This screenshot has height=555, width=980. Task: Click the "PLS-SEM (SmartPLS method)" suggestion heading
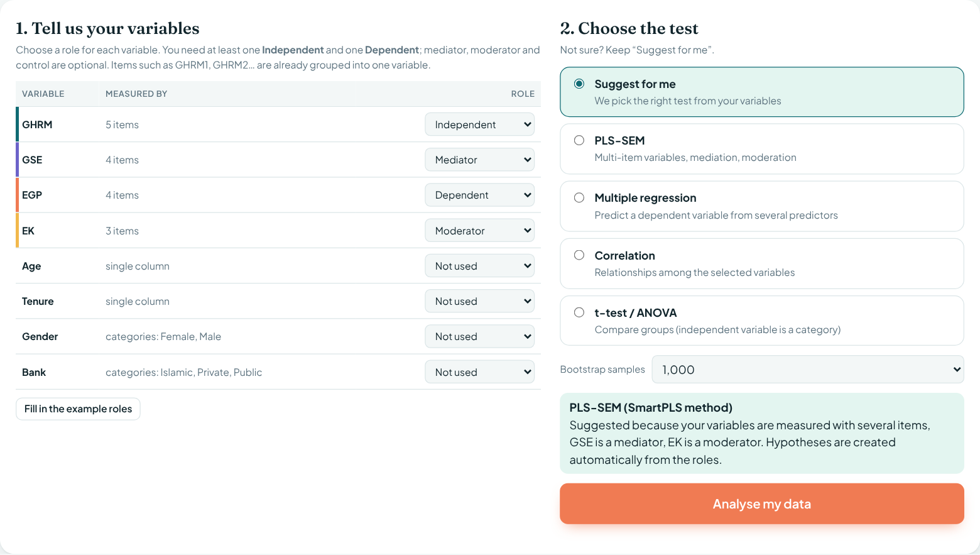coord(651,407)
